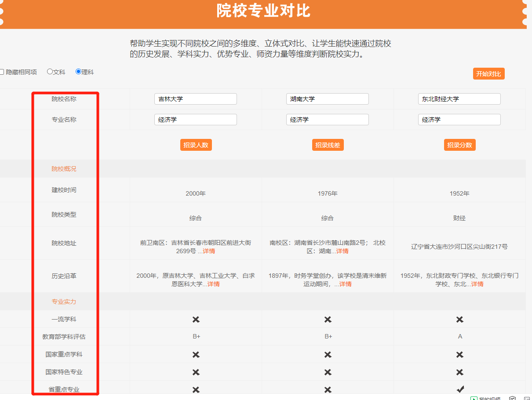532x400 pixels.
Task: Click the shield icon in bottom bar
Action: [x=512, y=398]
